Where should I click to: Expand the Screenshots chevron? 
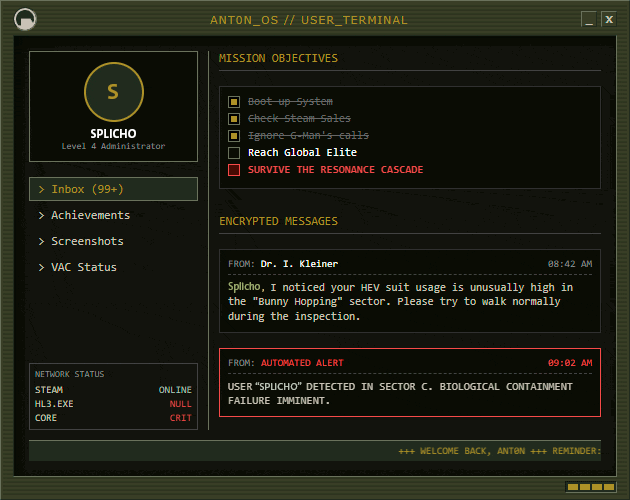pyautogui.click(x=41, y=241)
